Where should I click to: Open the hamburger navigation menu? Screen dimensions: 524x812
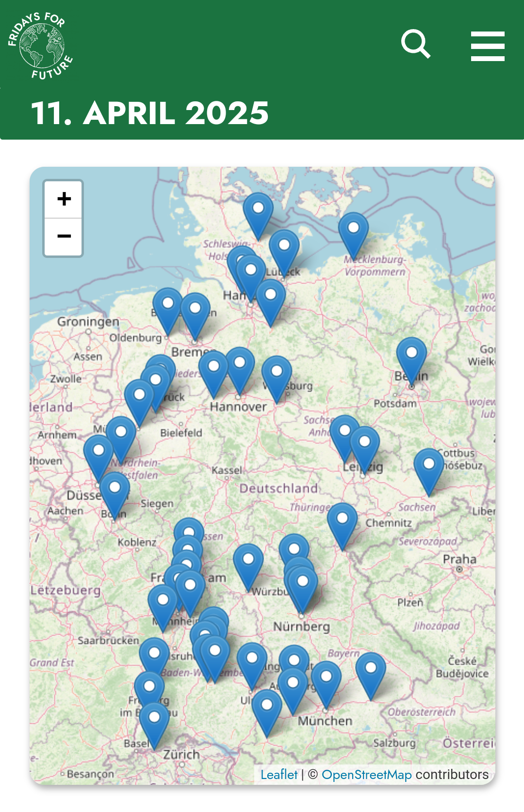point(488,46)
